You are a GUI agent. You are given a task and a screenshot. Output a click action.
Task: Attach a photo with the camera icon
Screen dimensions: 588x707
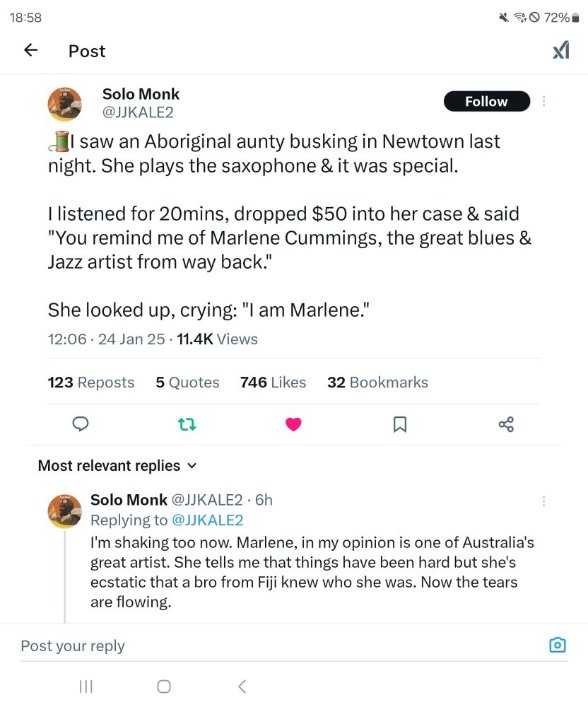(558, 645)
